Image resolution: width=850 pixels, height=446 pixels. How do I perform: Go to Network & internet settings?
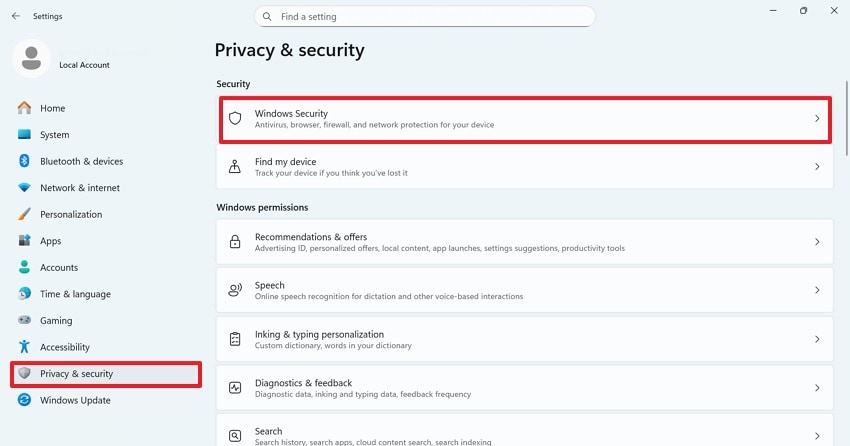pos(79,188)
